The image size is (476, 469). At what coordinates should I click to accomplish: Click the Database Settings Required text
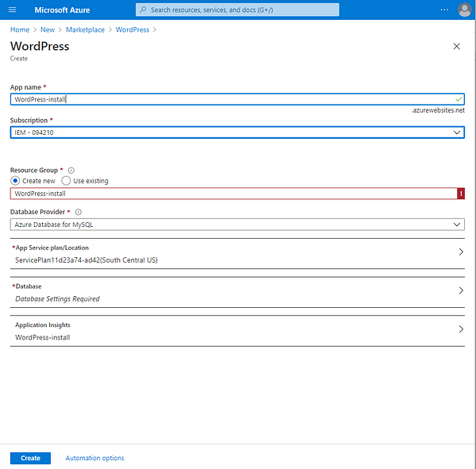coord(57,299)
